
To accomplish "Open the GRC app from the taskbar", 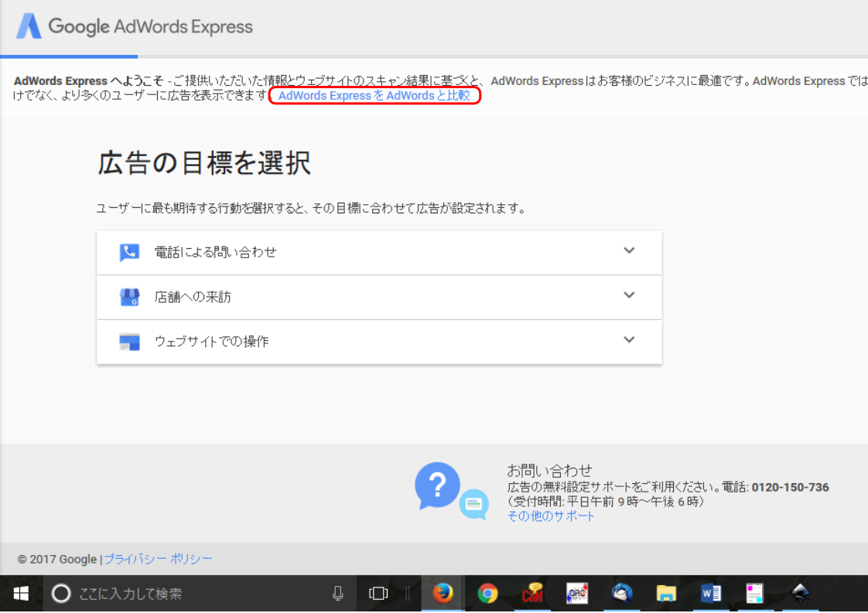I will 577,594.
